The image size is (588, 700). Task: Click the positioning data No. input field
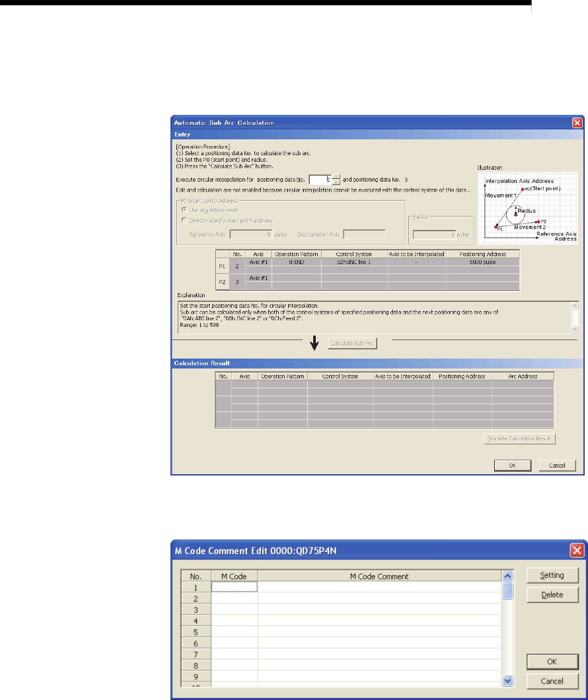pyautogui.click(x=320, y=180)
